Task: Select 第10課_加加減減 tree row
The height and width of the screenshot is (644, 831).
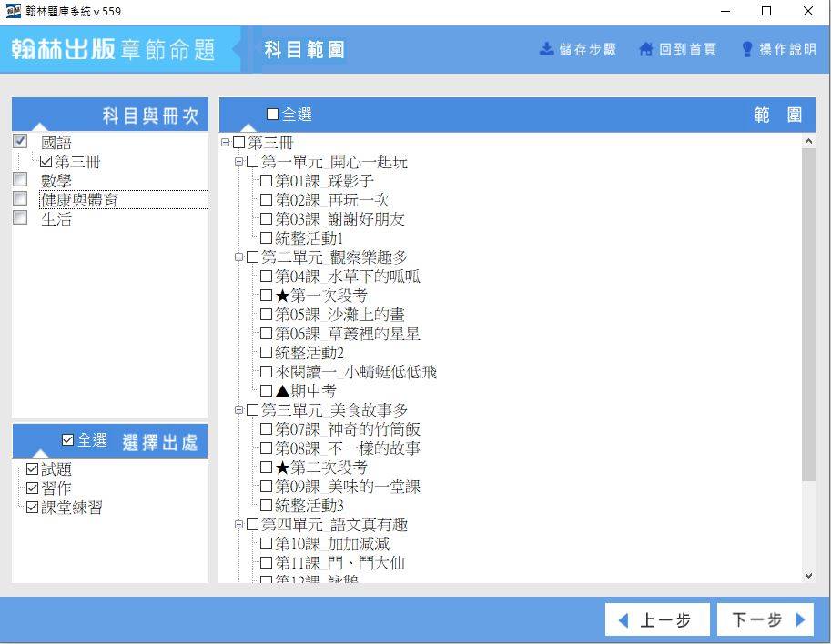Action: 332,543
